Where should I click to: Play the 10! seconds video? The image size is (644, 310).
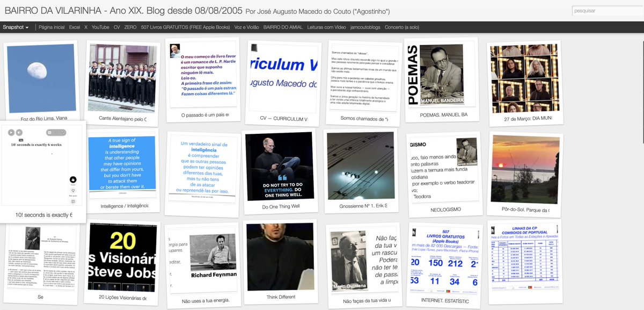point(11,132)
